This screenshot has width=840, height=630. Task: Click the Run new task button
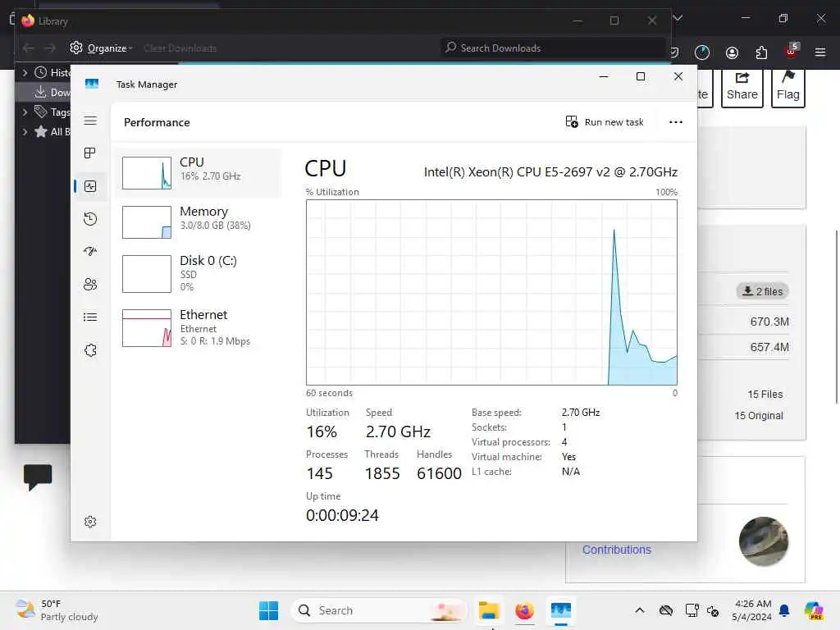[x=605, y=122]
